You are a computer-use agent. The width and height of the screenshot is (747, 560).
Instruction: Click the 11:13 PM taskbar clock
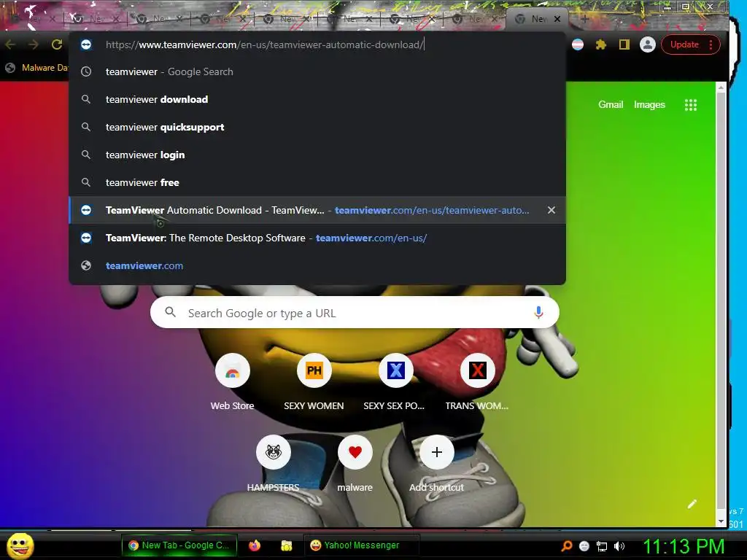click(x=684, y=546)
